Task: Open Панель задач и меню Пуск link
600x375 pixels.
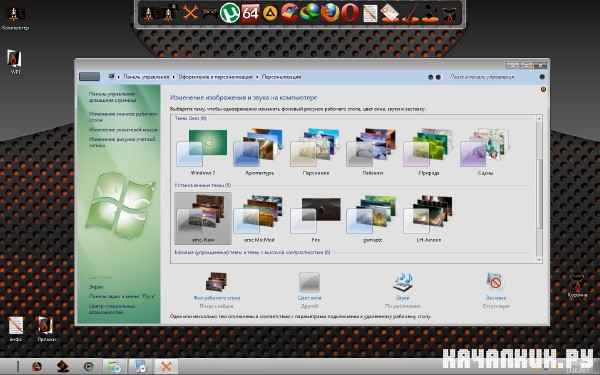Action: pos(122,296)
